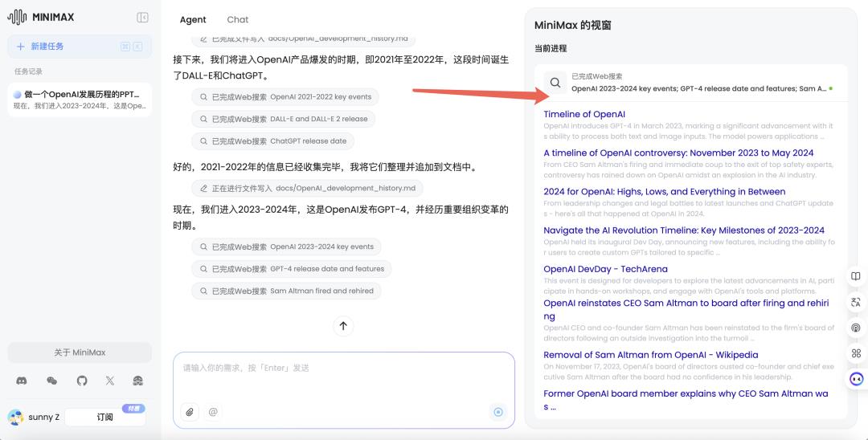The image size is (868, 440).
Task: Create a new task with 新建任务
Action: pos(79,47)
